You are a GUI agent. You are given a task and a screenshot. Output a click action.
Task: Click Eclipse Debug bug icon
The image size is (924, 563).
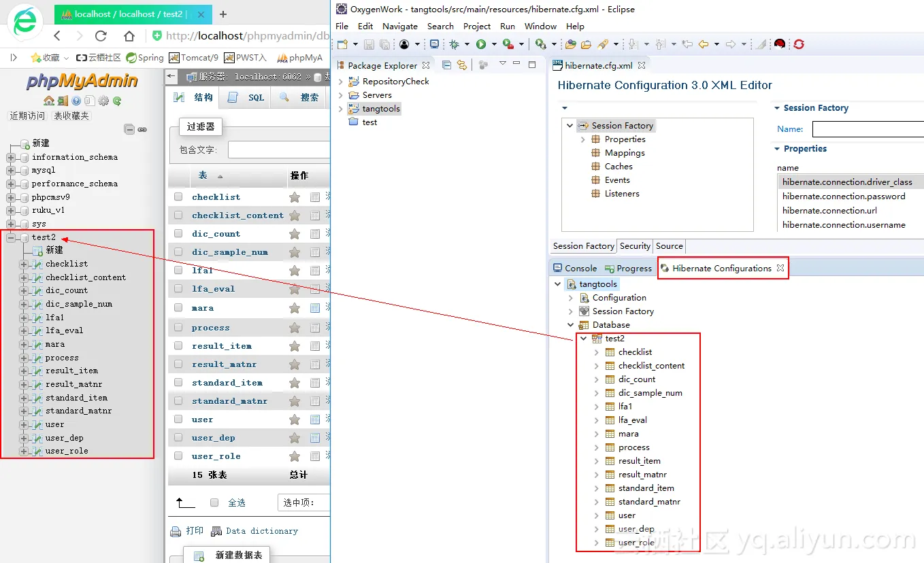click(x=455, y=44)
